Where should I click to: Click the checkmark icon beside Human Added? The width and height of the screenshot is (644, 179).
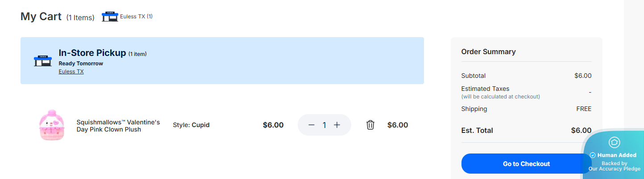click(593, 155)
